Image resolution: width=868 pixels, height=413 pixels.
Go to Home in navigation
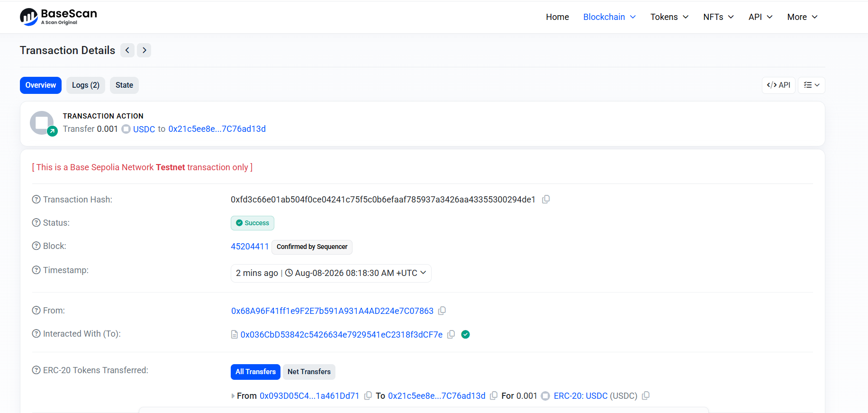[x=557, y=17]
